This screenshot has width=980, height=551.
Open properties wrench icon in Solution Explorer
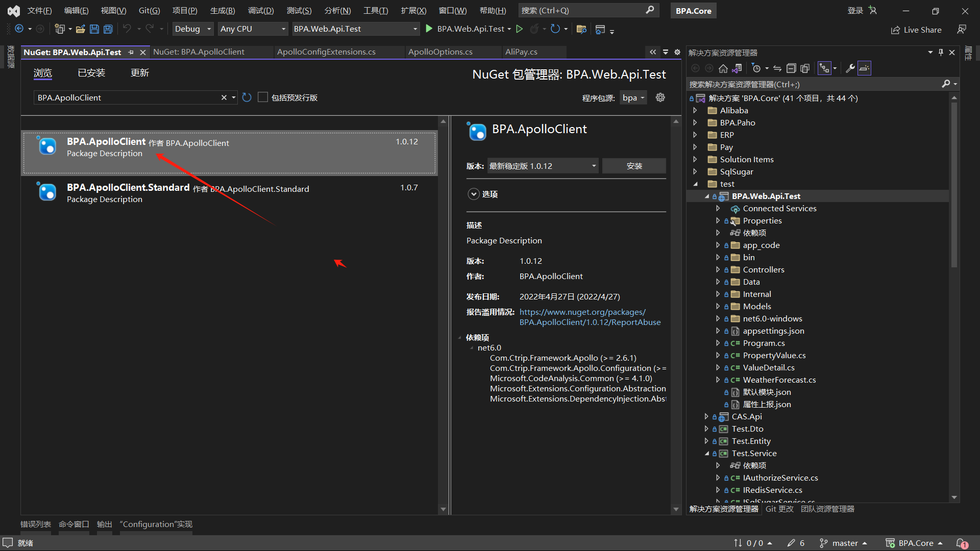(850, 68)
